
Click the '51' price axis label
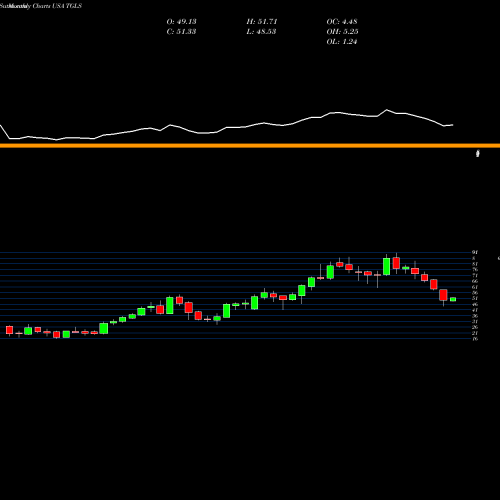coord(475,299)
